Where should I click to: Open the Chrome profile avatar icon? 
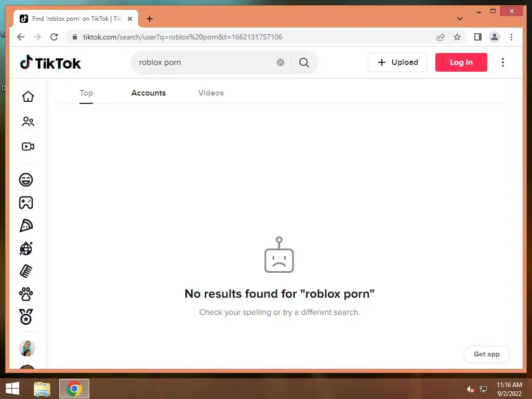(x=495, y=37)
